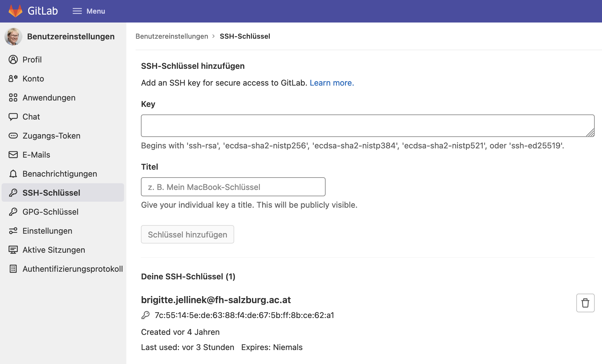
Task: Click the Konto account icon
Action: pyautogui.click(x=13, y=79)
